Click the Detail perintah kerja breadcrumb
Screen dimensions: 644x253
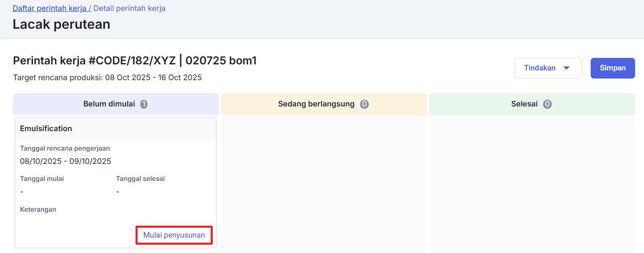(x=129, y=8)
